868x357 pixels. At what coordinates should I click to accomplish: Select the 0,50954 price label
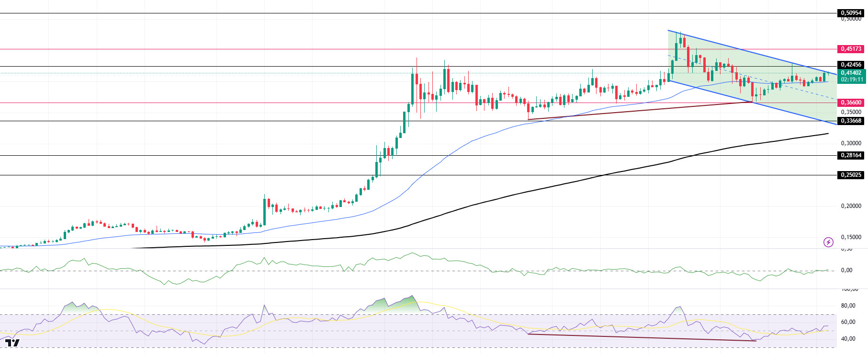(851, 13)
